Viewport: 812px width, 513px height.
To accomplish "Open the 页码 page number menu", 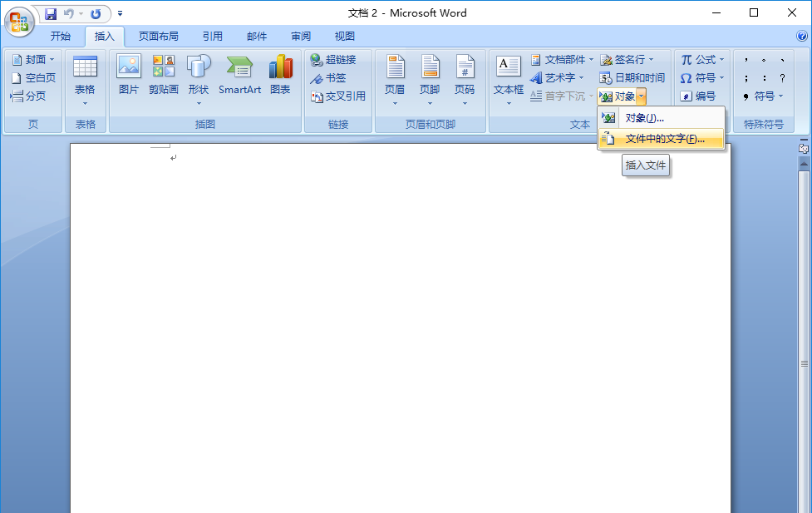I will (x=465, y=81).
